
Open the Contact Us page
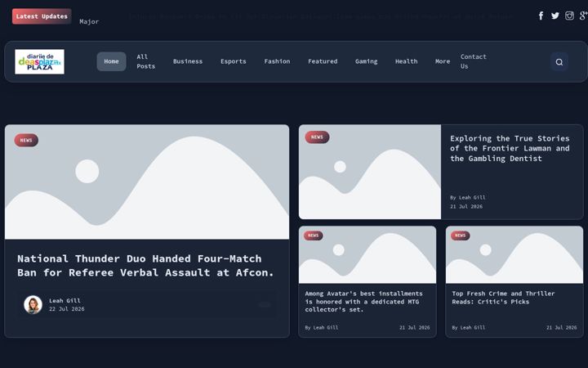[473, 61]
